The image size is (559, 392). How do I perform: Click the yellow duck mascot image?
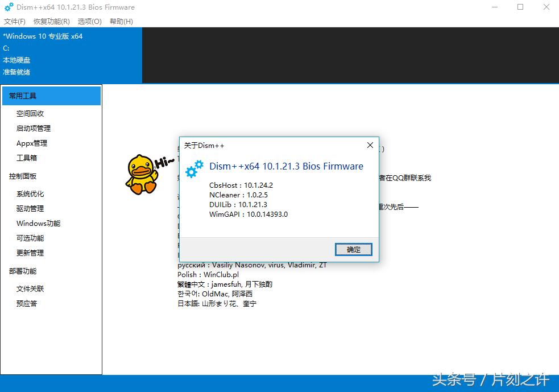(x=142, y=175)
